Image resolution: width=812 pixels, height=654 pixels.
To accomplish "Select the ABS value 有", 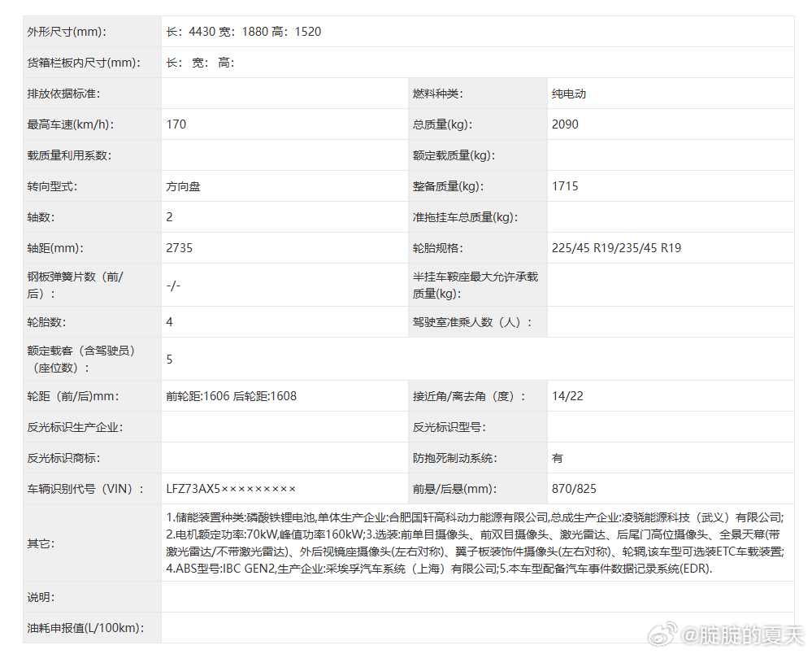I will pyautogui.click(x=558, y=458).
